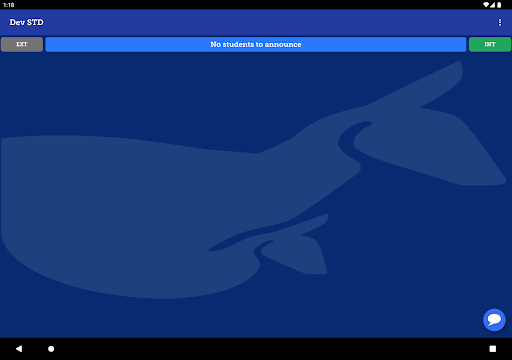Tap the 'Dev STD' app title
This screenshot has width=512, height=360.
click(x=27, y=22)
